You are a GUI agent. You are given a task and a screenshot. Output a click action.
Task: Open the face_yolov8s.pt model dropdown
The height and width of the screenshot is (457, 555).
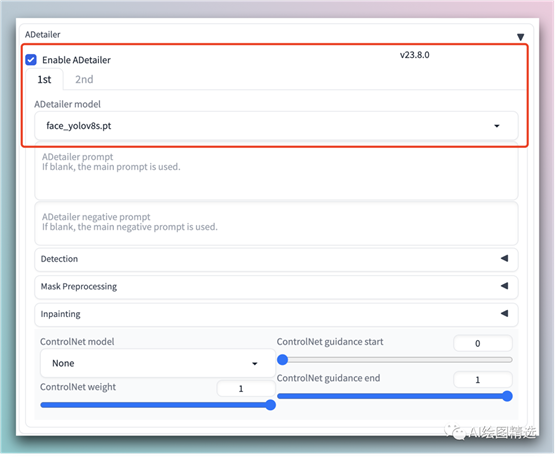pyautogui.click(x=276, y=126)
